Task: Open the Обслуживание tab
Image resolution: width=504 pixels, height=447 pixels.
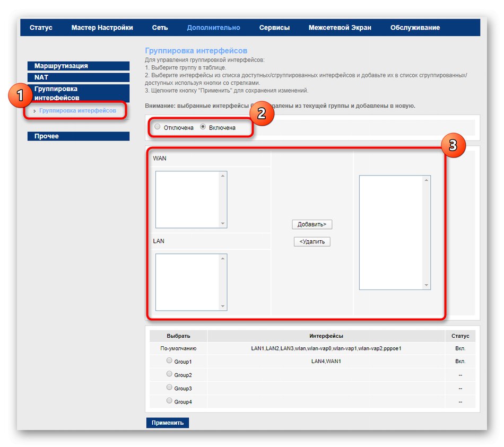Action: pos(415,28)
